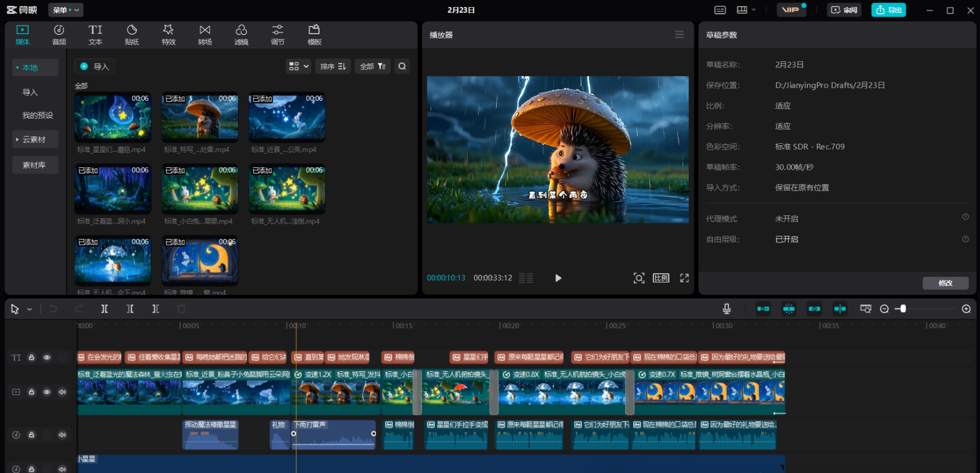Open the 菜单 menu dropdown
Image resolution: width=980 pixels, height=473 pixels.
66,10
